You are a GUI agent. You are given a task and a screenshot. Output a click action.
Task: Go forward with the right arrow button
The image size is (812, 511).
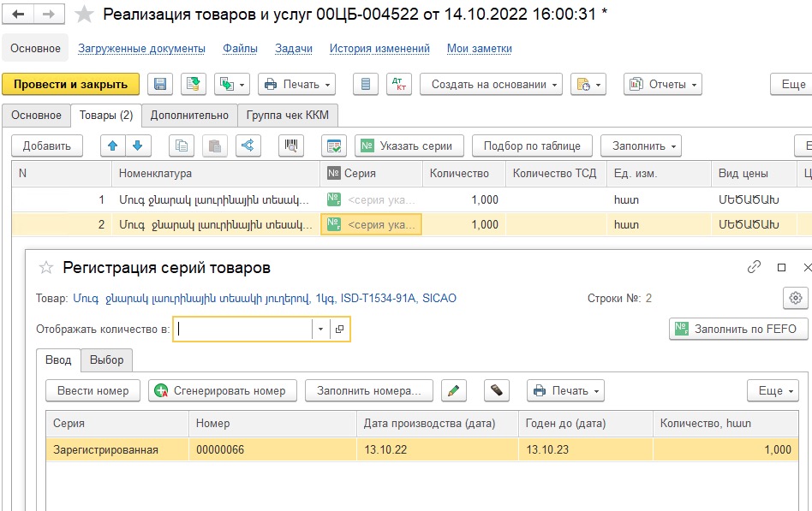pyautogui.click(x=49, y=14)
